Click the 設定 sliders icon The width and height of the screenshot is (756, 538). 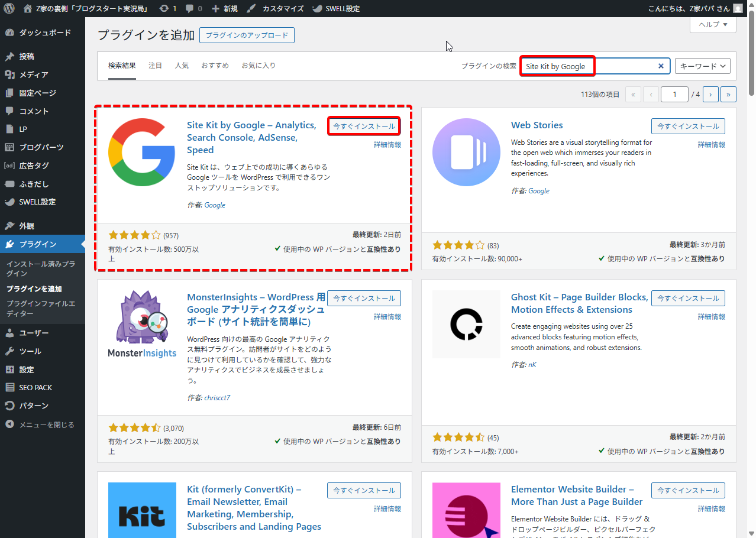pos(9,370)
